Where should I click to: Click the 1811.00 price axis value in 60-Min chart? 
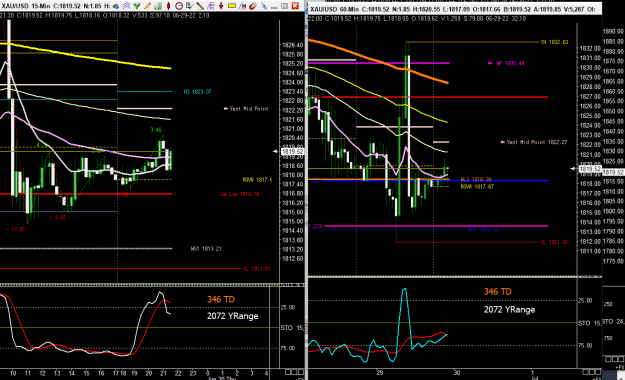click(x=590, y=251)
